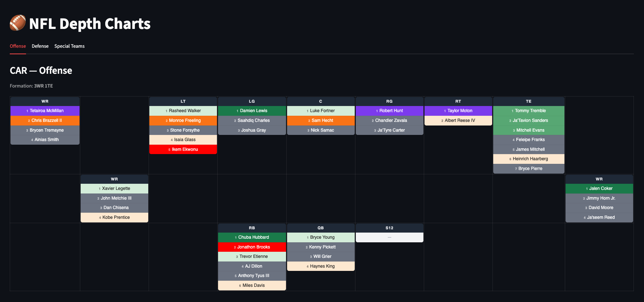This screenshot has height=302, width=644.
Task: Click the NFL Depth Charts heading
Action: coord(90,24)
